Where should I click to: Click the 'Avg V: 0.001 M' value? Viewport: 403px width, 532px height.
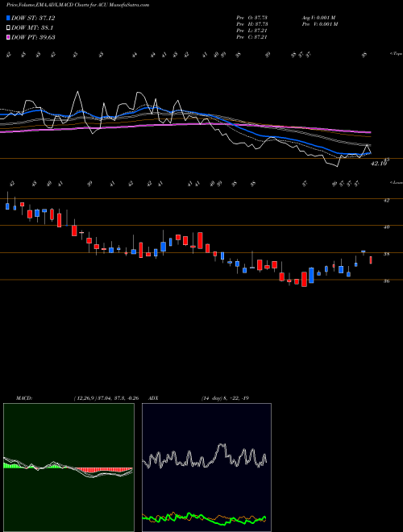pyautogui.click(x=319, y=18)
